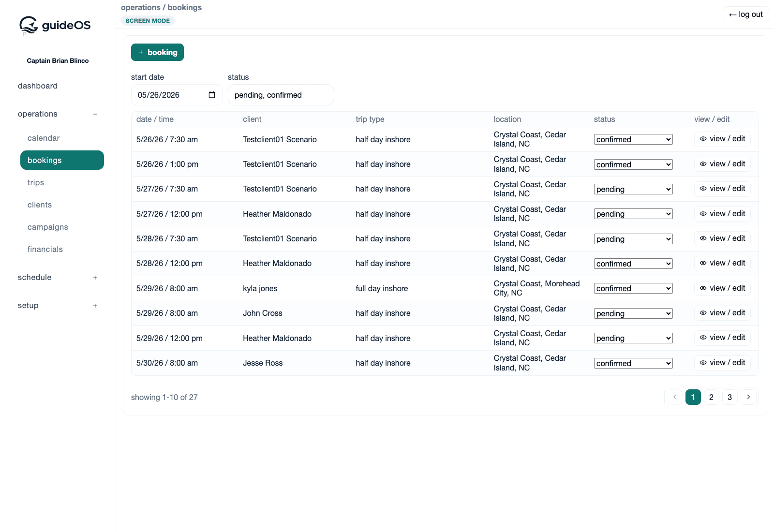Open status dropdown for 5/26/26 7:30 am booking
Image resolution: width=774 pixels, height=532 pixels.
tap(633, 139)
